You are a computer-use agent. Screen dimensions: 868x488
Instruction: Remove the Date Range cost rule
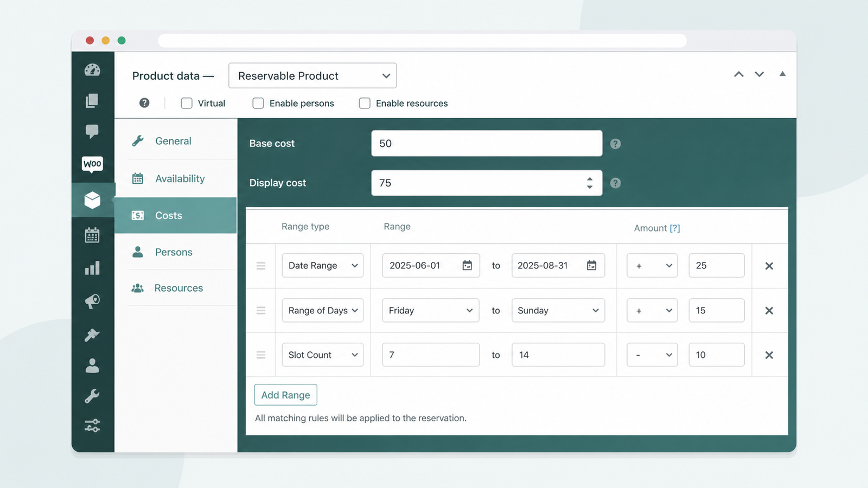pyautogui.click(x=769, y=266)
